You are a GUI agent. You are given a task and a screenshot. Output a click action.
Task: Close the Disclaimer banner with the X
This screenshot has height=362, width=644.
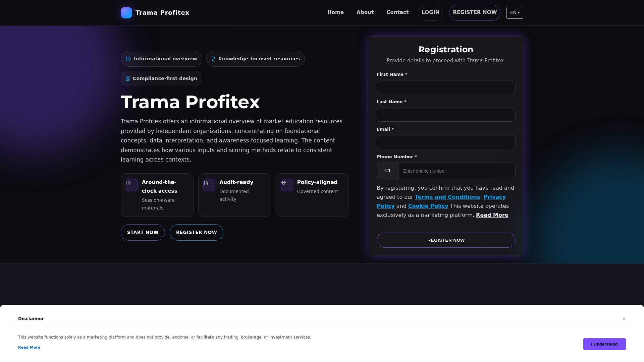coord(624,319)
